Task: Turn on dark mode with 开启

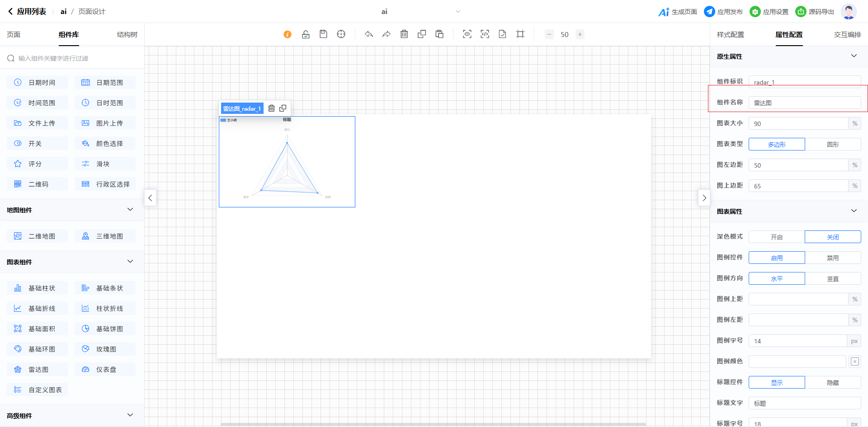Action: point(776,237)
